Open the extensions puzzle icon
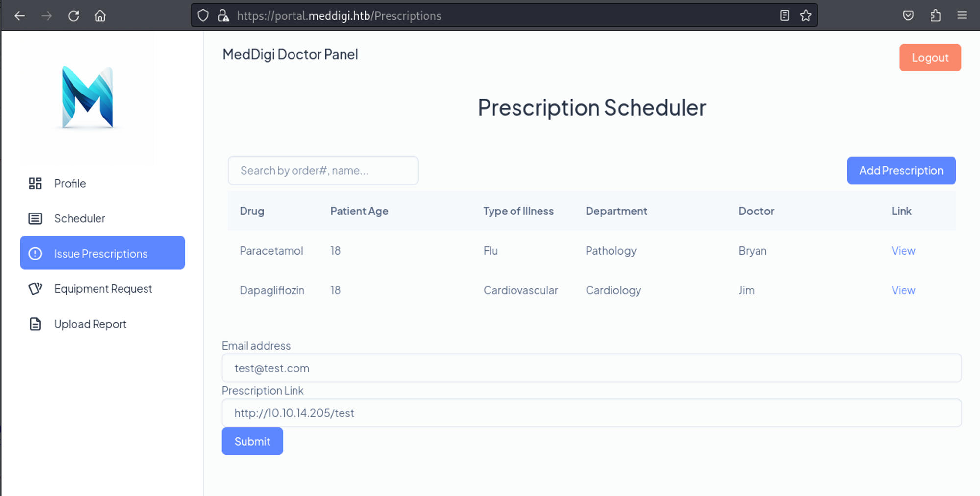 (x=935, y=16)
